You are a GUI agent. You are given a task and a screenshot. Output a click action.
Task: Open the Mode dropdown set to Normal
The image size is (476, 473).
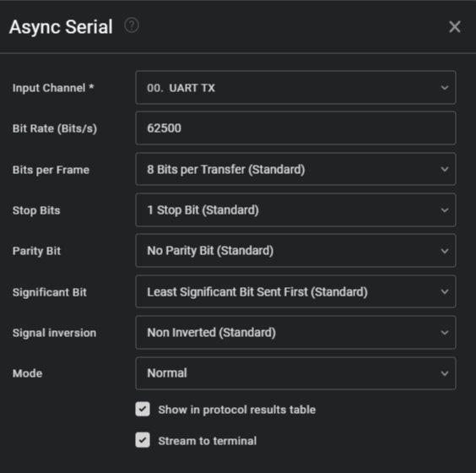295,373
